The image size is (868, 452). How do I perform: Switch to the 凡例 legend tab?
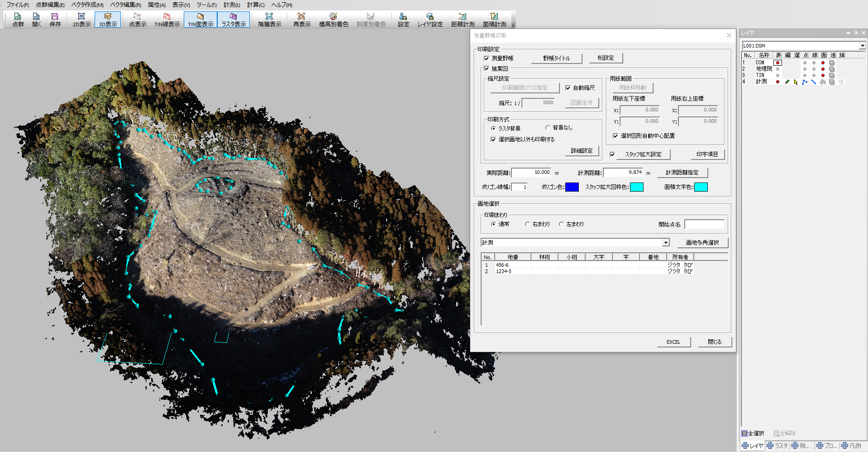point(851,446)
